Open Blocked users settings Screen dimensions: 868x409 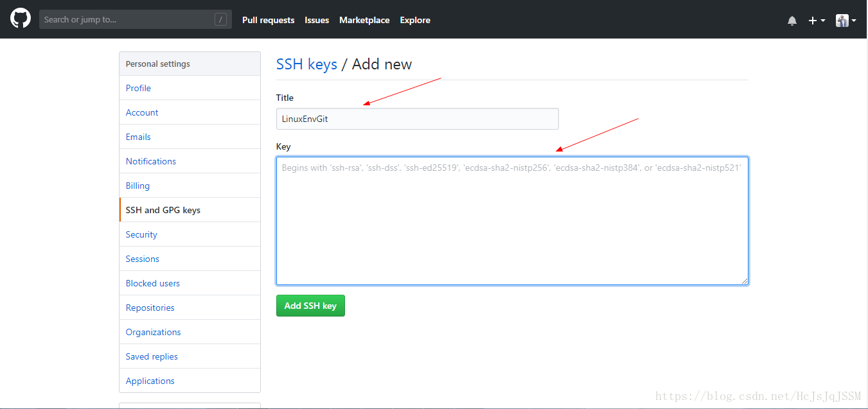click(x=190, y=283)
